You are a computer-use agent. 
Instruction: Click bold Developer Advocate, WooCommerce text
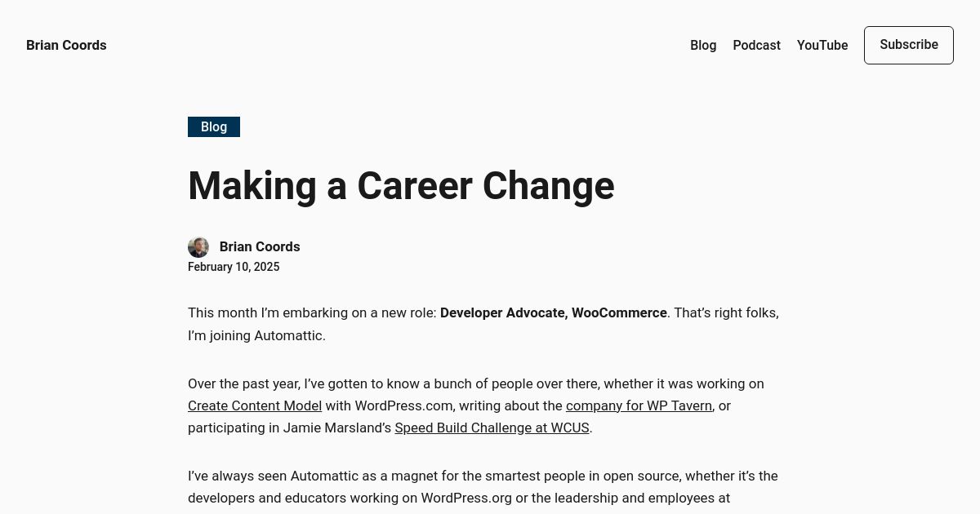coord(554,312)
